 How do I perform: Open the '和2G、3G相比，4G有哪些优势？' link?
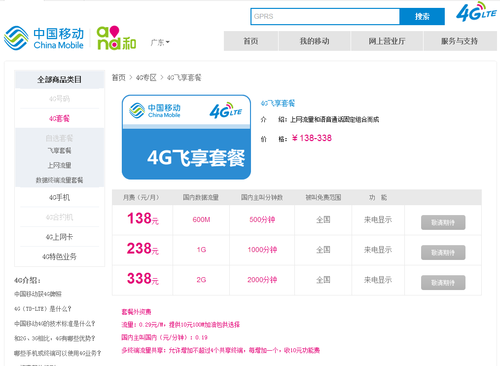pyautogui.click(x=55, y=338)
